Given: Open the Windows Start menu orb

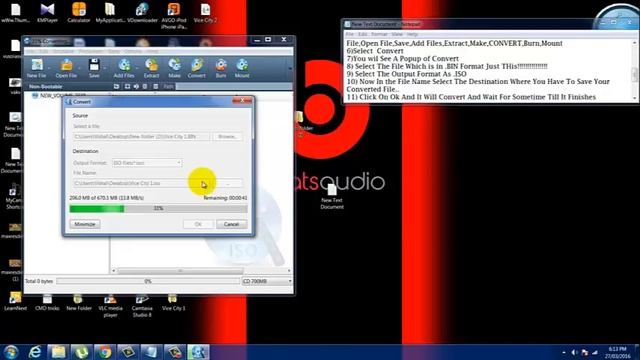Looking at the screenshot, I should [11, 352].
